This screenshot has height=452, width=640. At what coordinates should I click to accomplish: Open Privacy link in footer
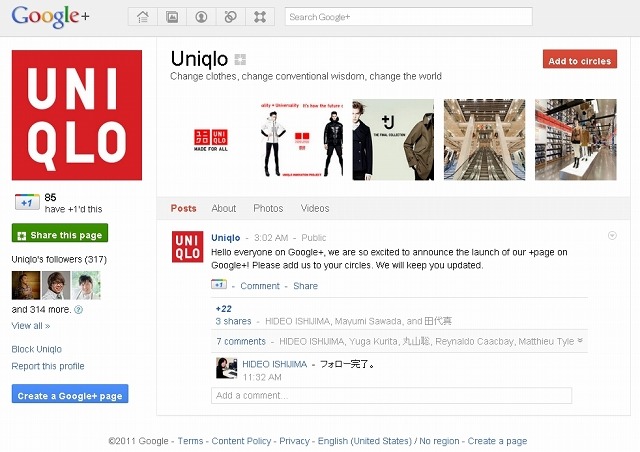pos(294,441)
